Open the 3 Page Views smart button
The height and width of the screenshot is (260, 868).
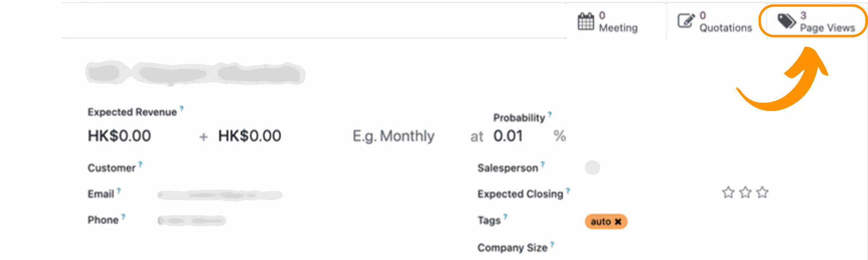814,21
